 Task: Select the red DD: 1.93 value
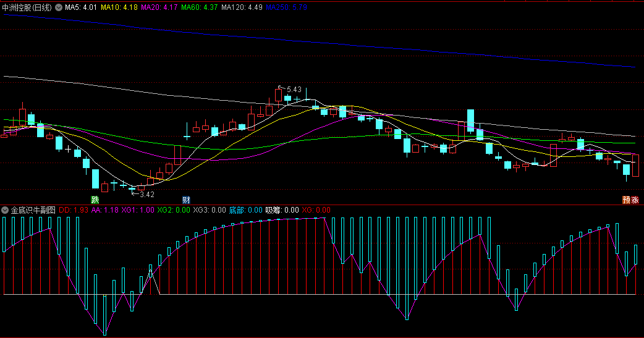pyautogui.click(x=74, y=210)
